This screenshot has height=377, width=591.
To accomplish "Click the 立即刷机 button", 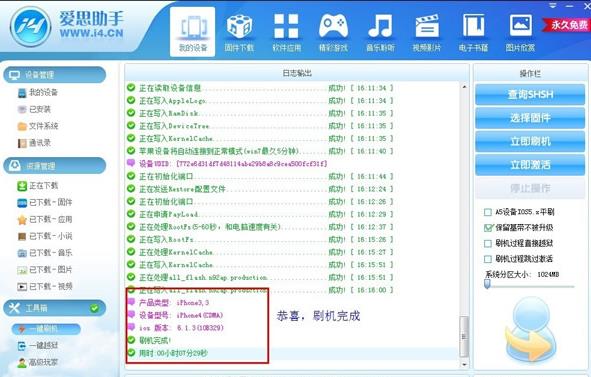I will pos(530,141).
